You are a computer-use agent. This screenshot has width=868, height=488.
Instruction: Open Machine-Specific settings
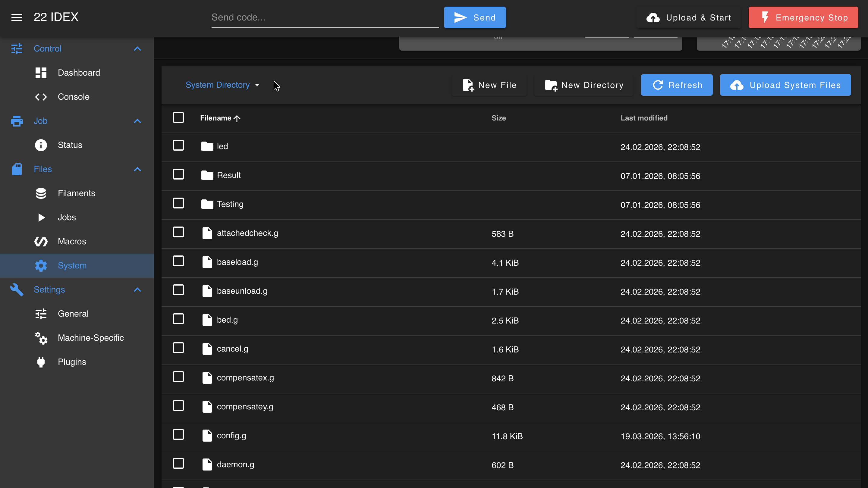pyautogui.click(x=77, y=338)
